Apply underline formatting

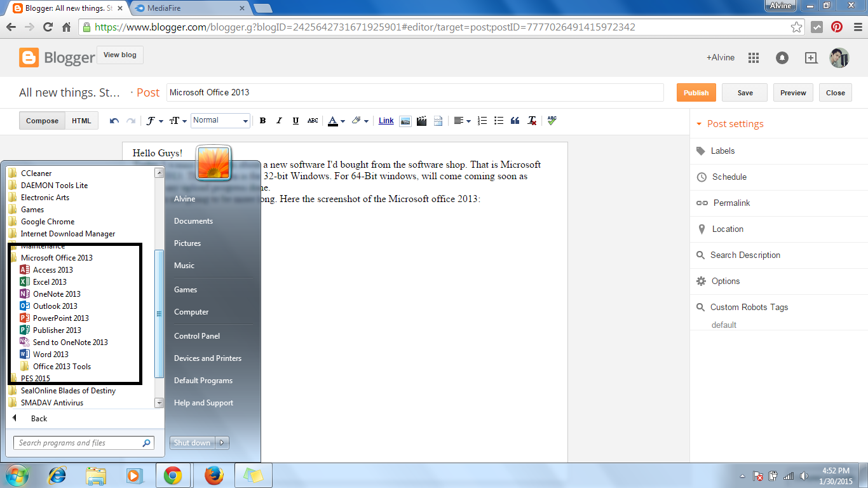(x=295, y=121)
